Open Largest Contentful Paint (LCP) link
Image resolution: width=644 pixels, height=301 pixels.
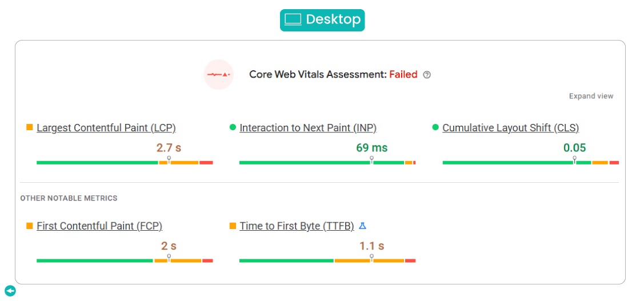click(106, 128)
